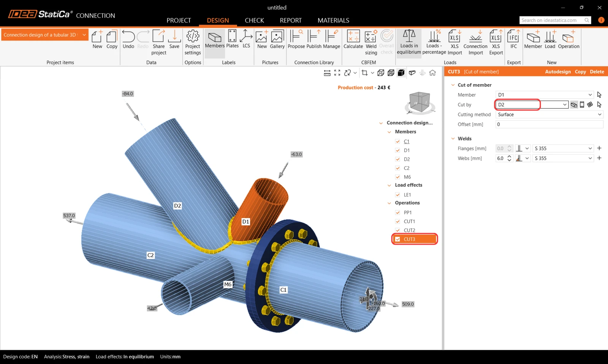Click the Copy project item icon
The width and height of the screenshot is (608, 364).
pyautogui.click(x=112, y=39)
